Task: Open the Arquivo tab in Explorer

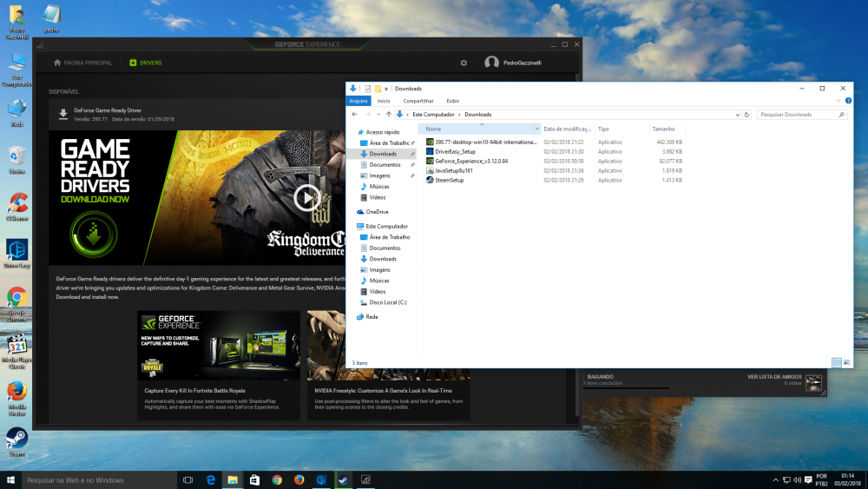Action: pos(358,101)
